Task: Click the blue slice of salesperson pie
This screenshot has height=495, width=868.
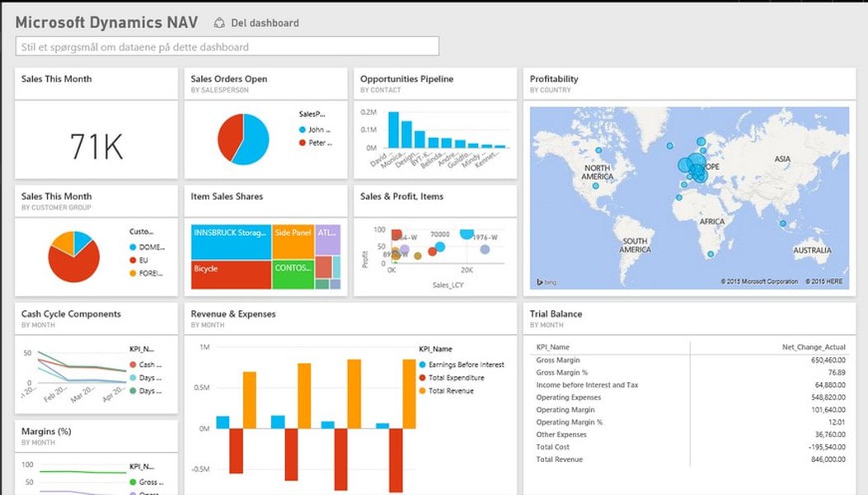Action: (256, 139)
